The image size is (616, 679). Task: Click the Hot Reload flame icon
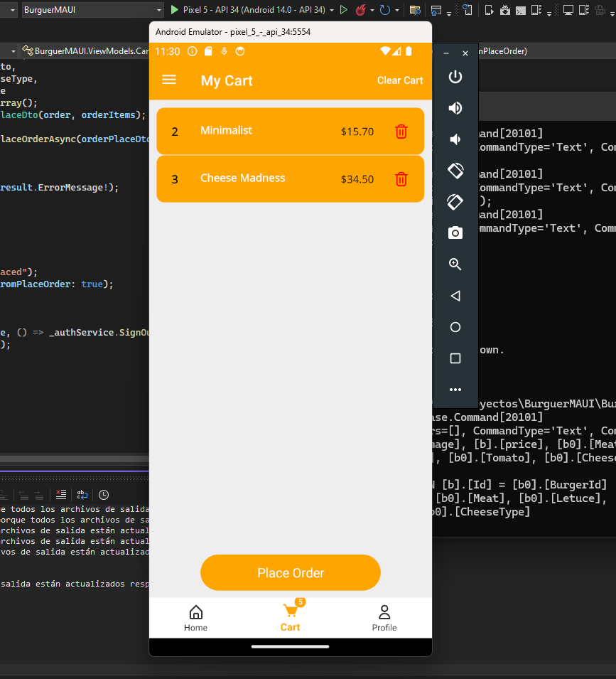pyautogui.click(x=360, y=9)
